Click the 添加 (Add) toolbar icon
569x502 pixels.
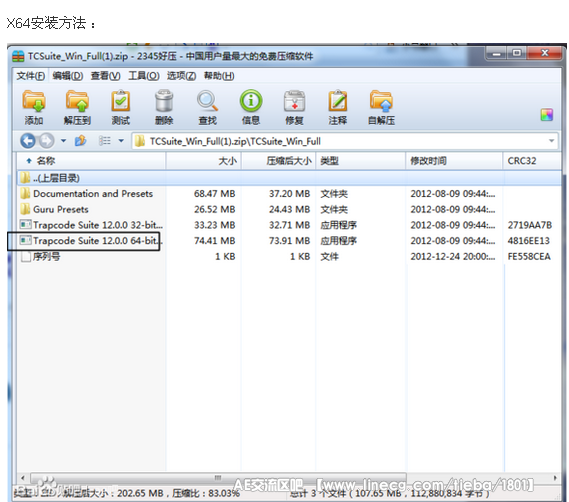pyautogui.click(x=34, y=101)
